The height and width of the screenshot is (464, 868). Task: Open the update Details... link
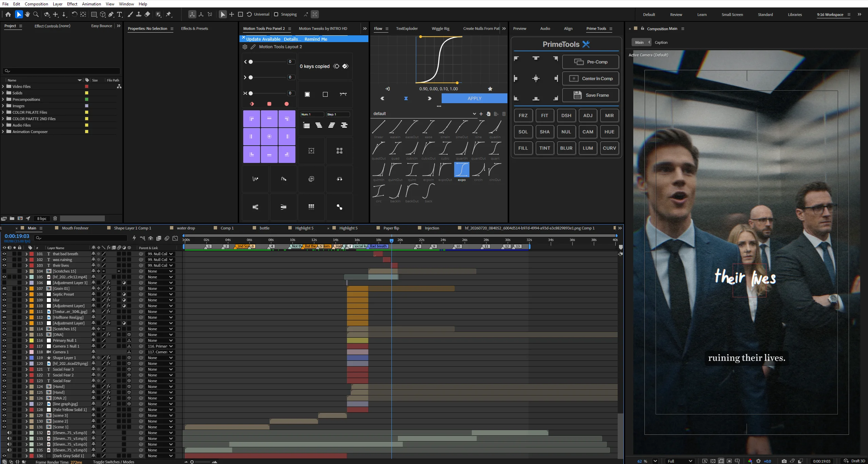(293, 39)
